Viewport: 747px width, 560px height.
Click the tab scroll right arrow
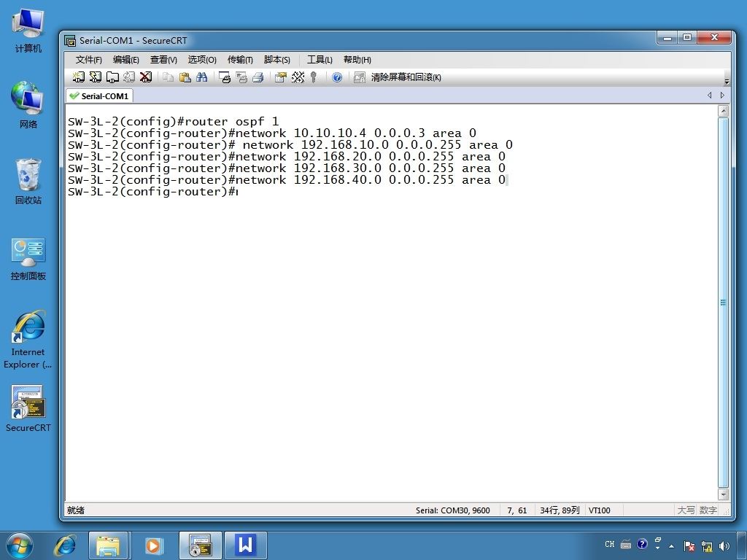tap(722, 96)
